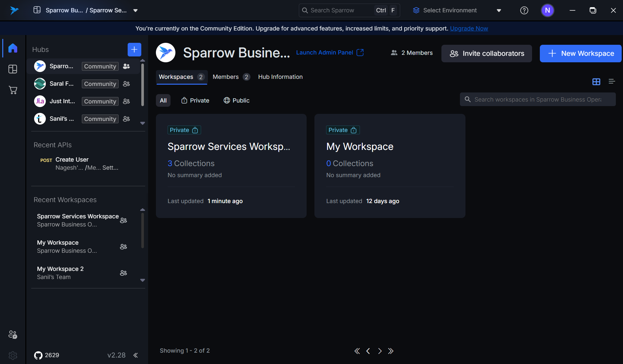Click the workspace panel icon in title bar

37,10
